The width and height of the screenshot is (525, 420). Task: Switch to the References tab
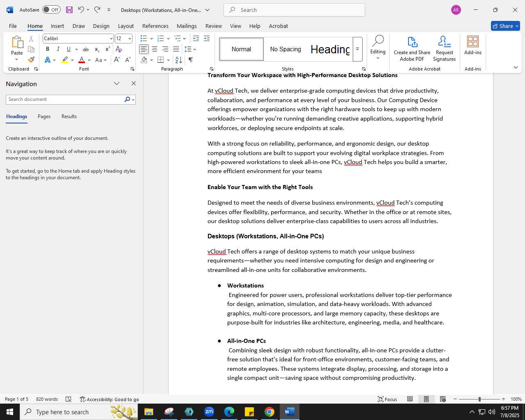coord(155,26)
